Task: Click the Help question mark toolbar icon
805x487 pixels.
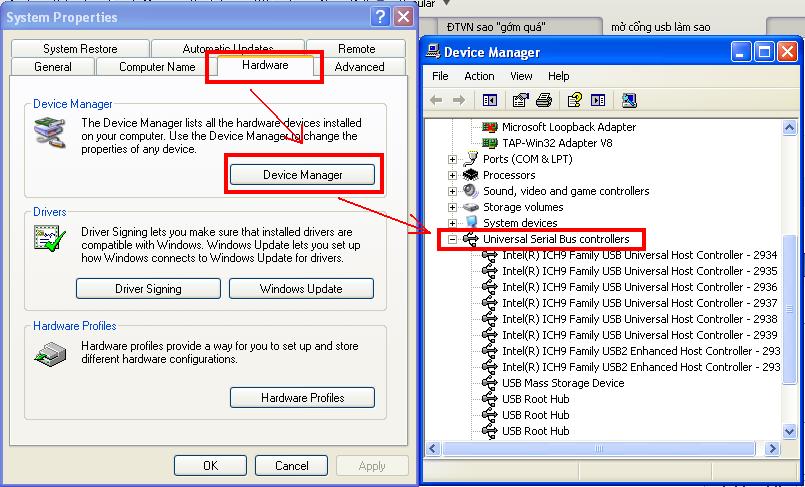Action: [574, 100]
